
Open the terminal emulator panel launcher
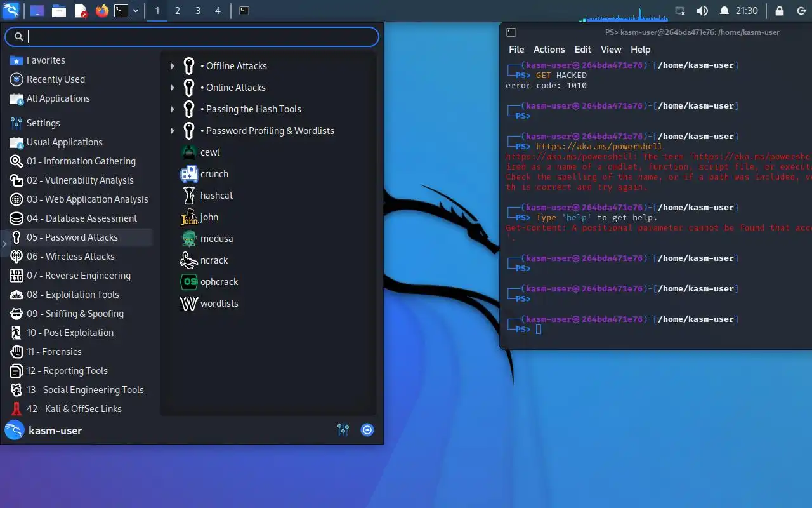(121, 11)
